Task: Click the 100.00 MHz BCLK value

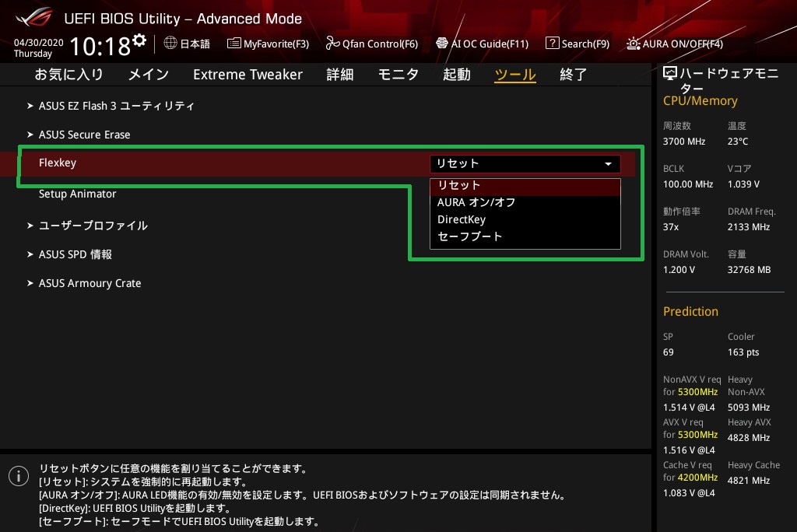Action: point(688,184)
